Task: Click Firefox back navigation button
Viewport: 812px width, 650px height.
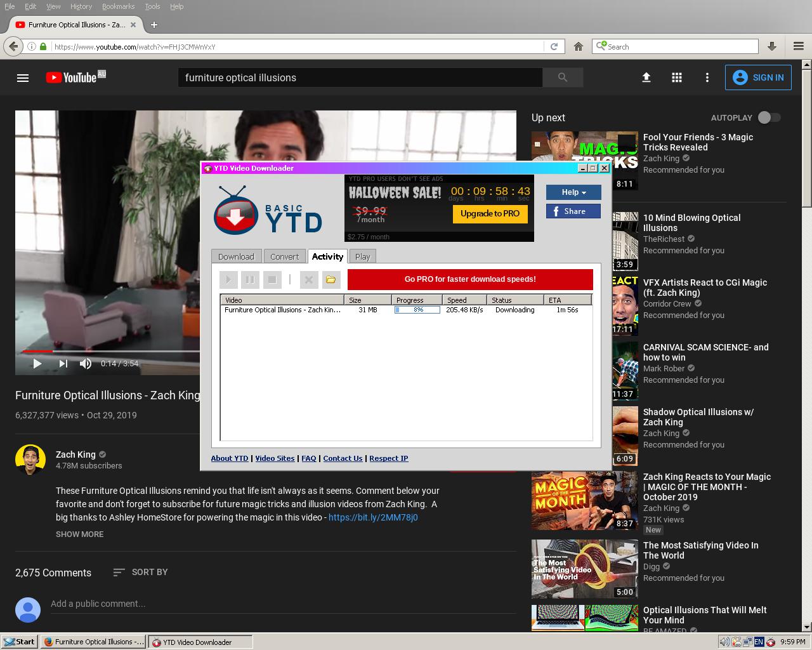Action: pos(13,46)
